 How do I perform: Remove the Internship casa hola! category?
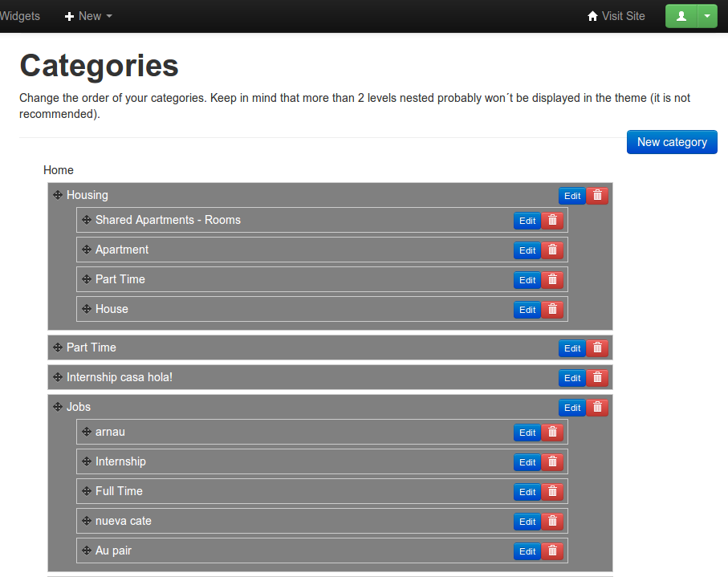pyautogui.click(x=597, y=378)
